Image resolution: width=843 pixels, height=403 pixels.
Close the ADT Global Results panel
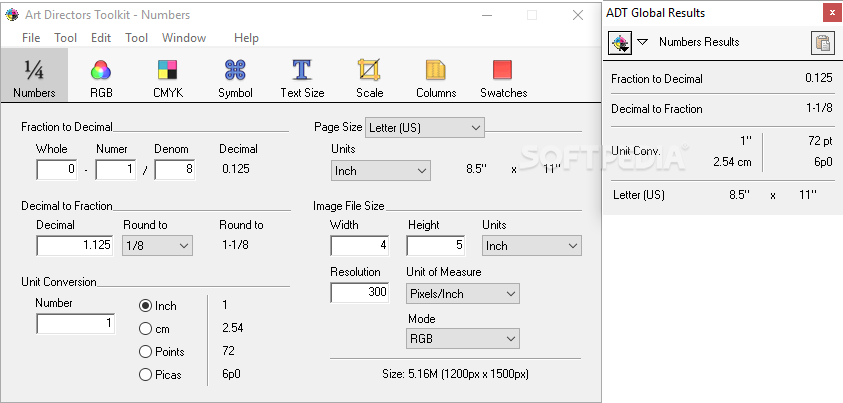point(832,13)
